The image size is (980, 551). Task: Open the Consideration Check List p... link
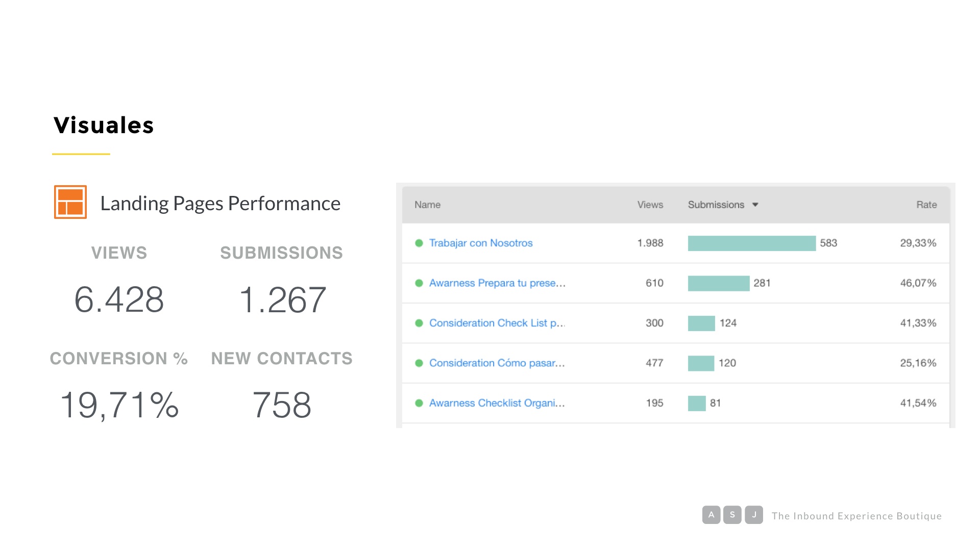coord(497,323)
